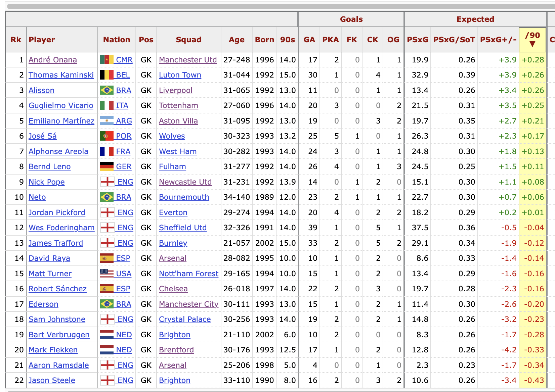The height and width of the screenshot is (392, 555).
Task: Click Wolves squad link
Action: [x=172, y=136]
